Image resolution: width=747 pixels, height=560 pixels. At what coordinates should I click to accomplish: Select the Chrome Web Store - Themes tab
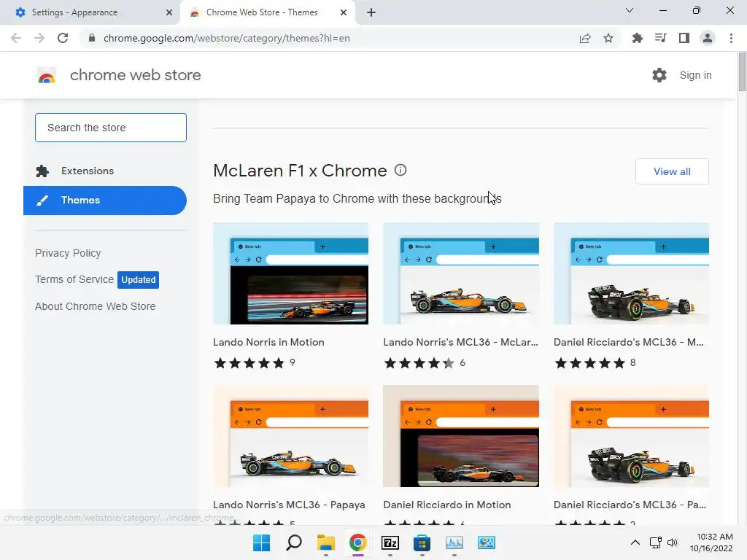[268, 12]
